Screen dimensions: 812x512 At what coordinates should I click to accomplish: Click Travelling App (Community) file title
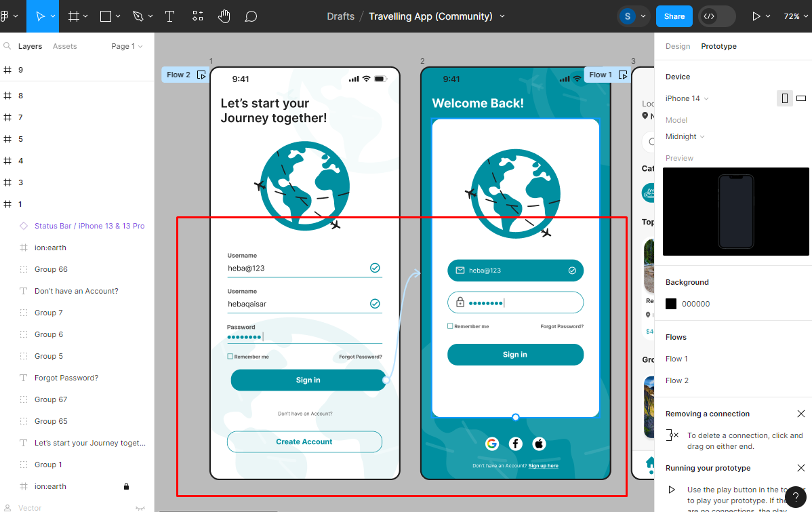430,16
